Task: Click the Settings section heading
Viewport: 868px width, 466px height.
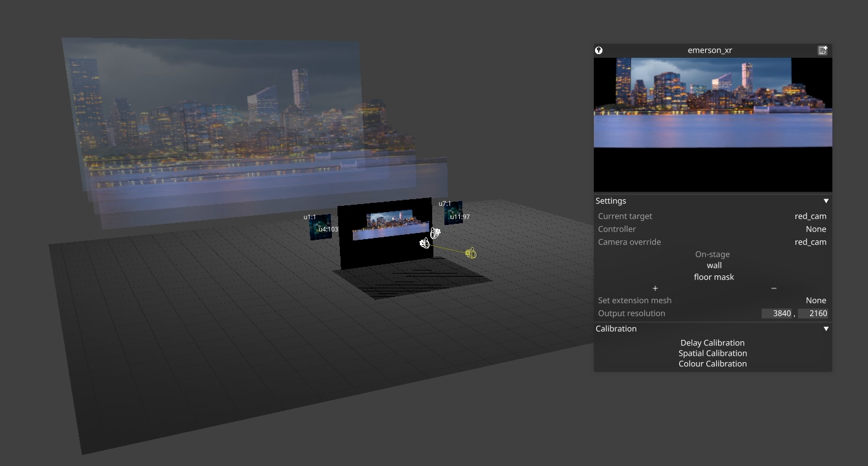Action: (610, 201)
